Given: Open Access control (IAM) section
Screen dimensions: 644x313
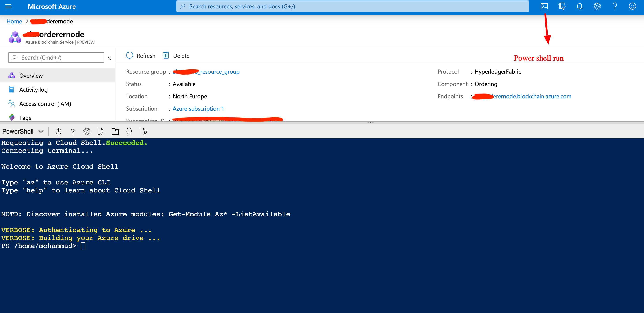Looking at the screenshot, I should pyautogui.click(x=45, y=104).
